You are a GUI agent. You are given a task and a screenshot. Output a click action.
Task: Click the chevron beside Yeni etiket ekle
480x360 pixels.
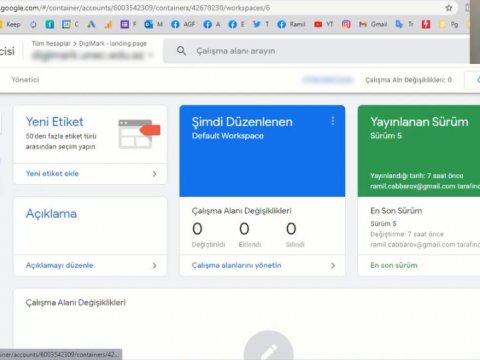point(154,174)
